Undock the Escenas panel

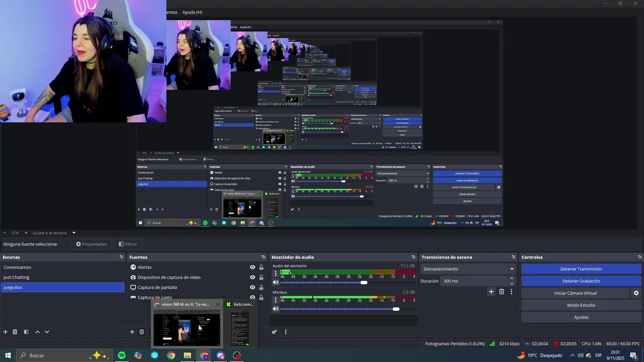pos(121,257)
